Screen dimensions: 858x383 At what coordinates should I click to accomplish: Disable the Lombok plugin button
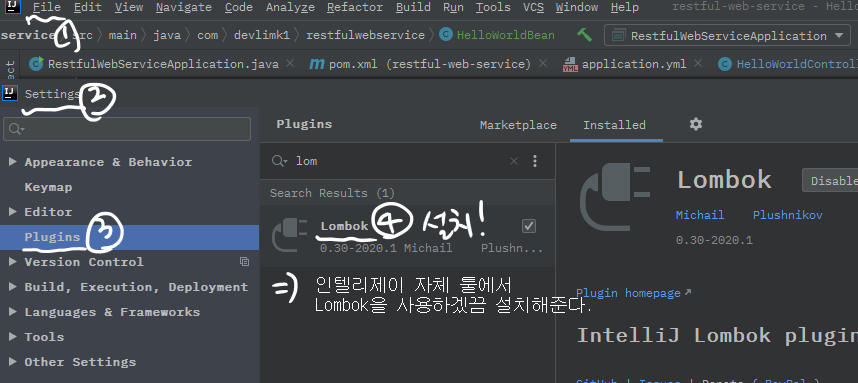coord(831,181)
